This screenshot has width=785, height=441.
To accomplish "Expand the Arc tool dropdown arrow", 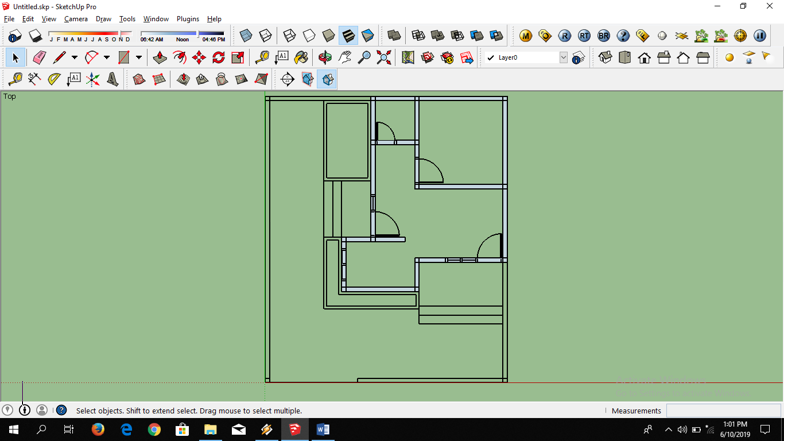I will [x=106, y=58].
